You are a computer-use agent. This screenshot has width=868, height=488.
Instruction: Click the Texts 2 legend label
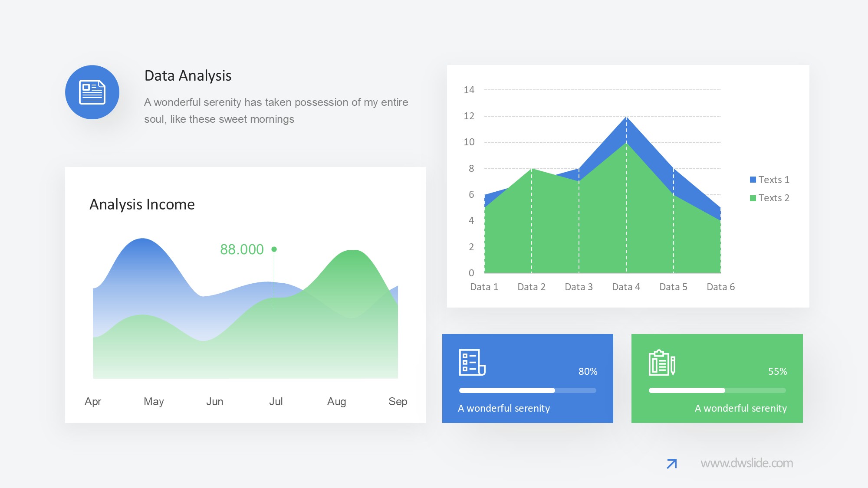tap(774, 198)
